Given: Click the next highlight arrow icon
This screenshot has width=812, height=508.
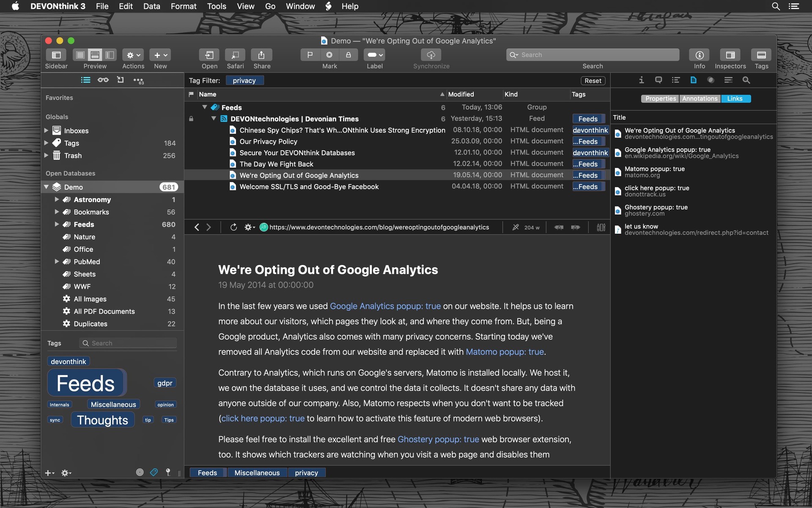Looking at the screenshot, I should click(x=575, y=227).
